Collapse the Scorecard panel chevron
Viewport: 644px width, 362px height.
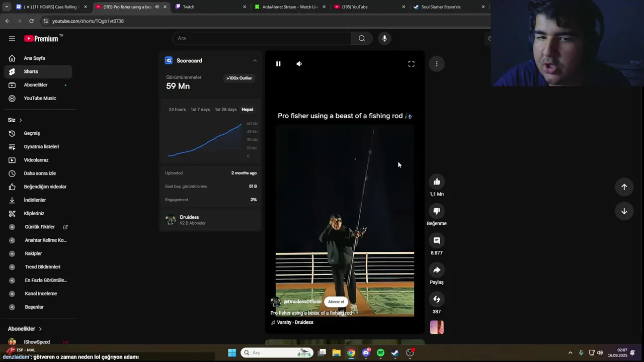255,60
